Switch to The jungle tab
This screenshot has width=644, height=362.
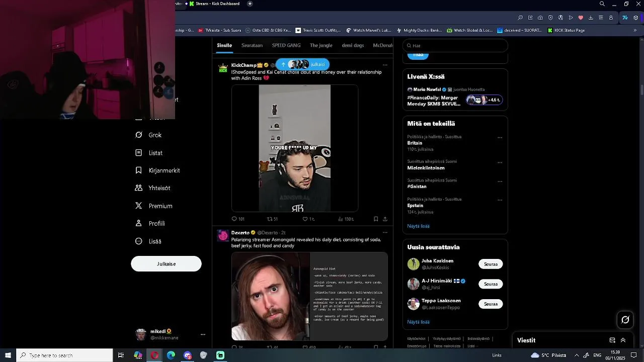(x=321, y=45)
